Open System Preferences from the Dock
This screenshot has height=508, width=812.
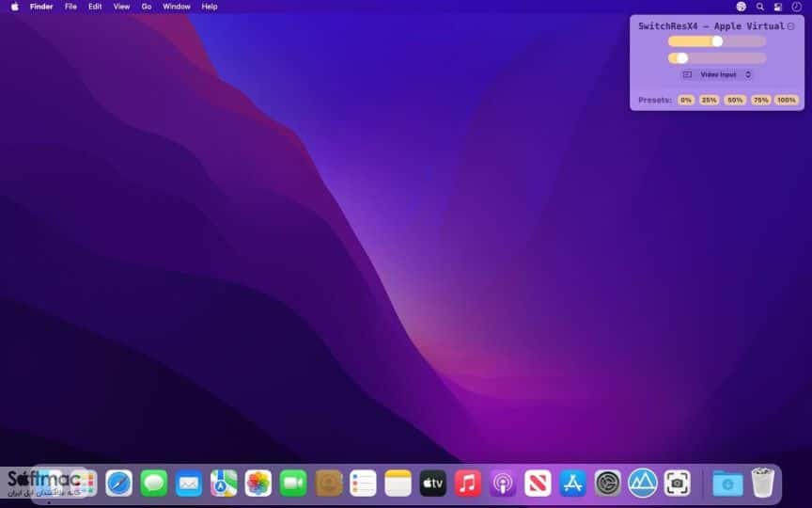[x=607, y=484]
